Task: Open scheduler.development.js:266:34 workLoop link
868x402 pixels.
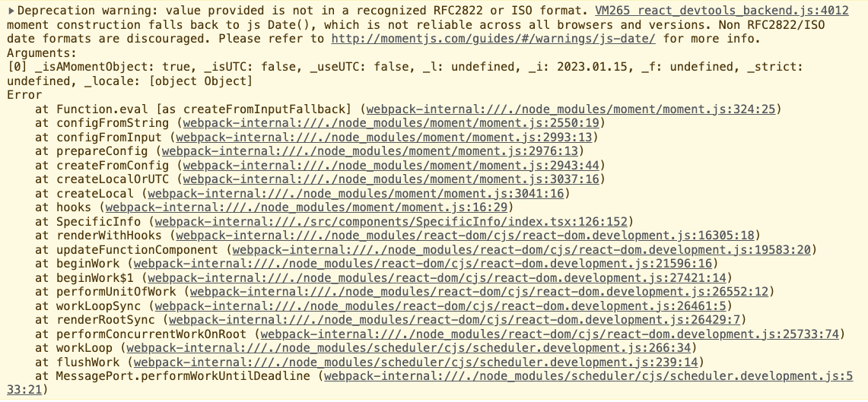Action: [409, 348]
